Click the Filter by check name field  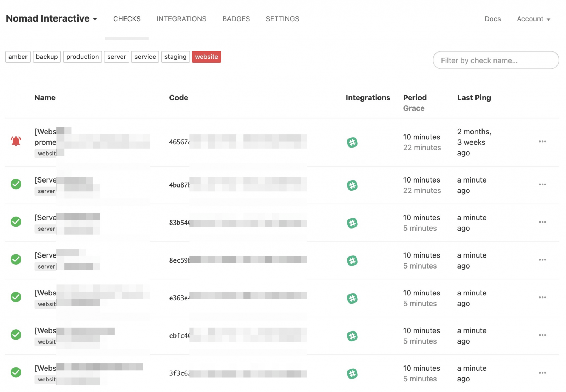(496, 60)
